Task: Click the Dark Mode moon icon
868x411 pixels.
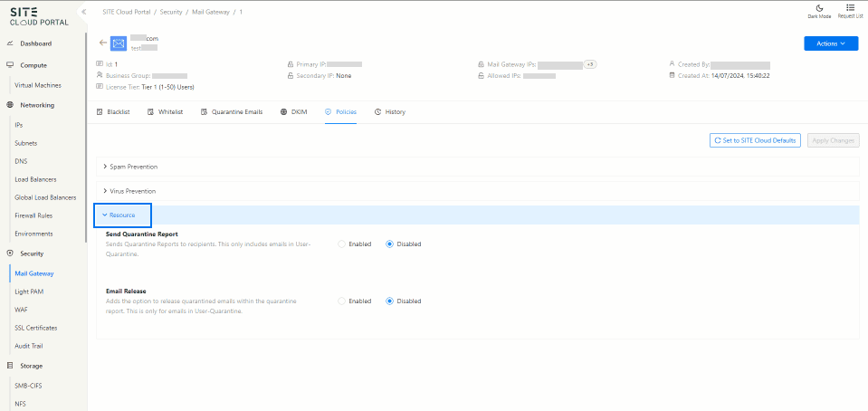Action: point(819,7)
